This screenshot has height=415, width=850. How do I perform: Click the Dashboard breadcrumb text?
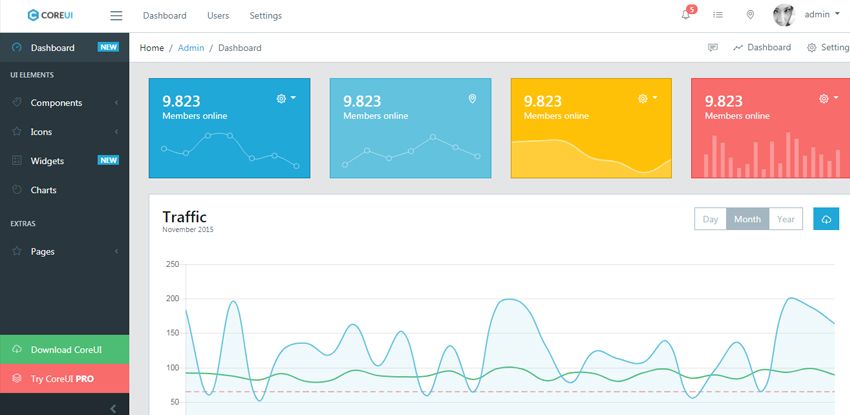pos(240,48)
